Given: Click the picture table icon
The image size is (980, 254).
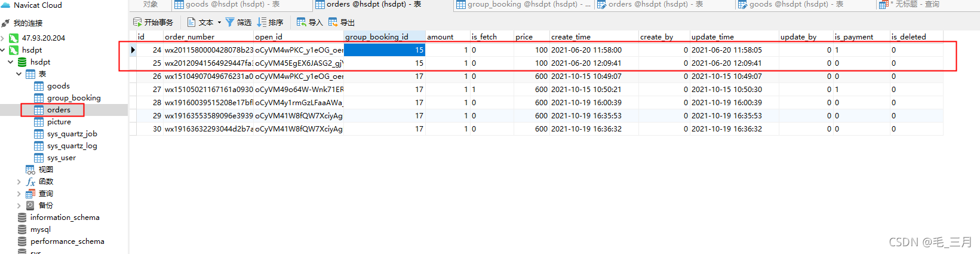Looking at the screenshot, I should click(x=39, y=122).
